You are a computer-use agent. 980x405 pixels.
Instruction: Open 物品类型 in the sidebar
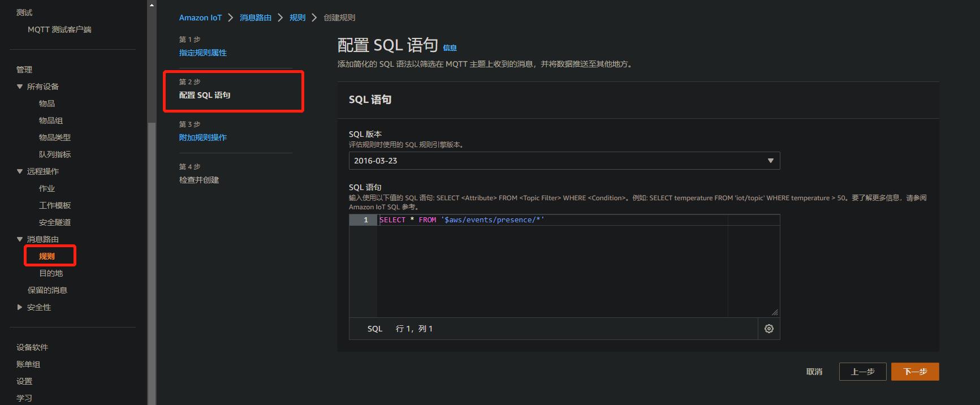pos(55,137)
